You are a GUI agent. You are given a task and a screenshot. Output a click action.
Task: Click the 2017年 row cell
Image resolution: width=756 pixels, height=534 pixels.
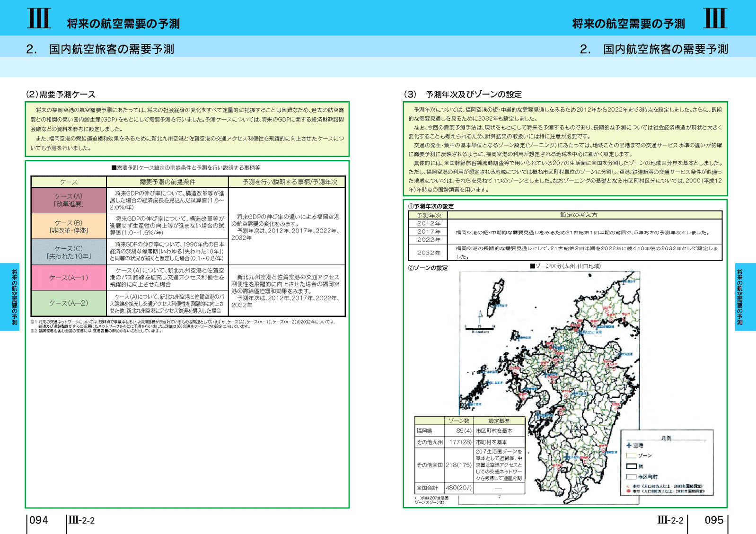pos(428,232)
